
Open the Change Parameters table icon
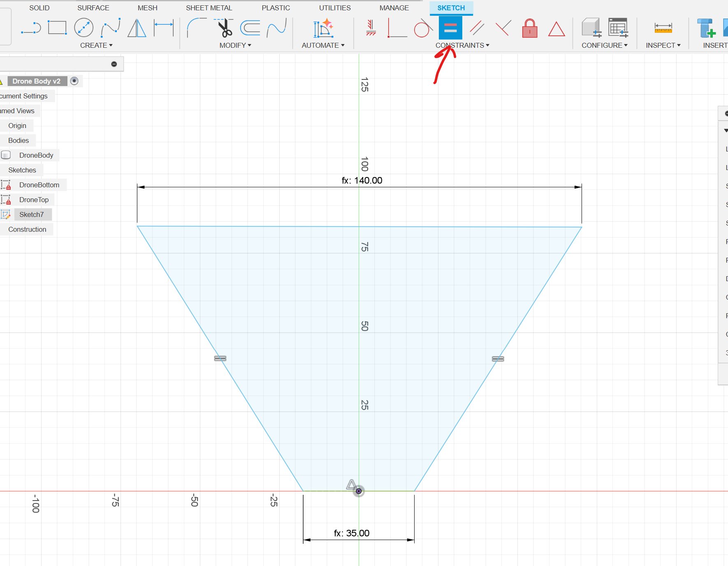(618, 28)
